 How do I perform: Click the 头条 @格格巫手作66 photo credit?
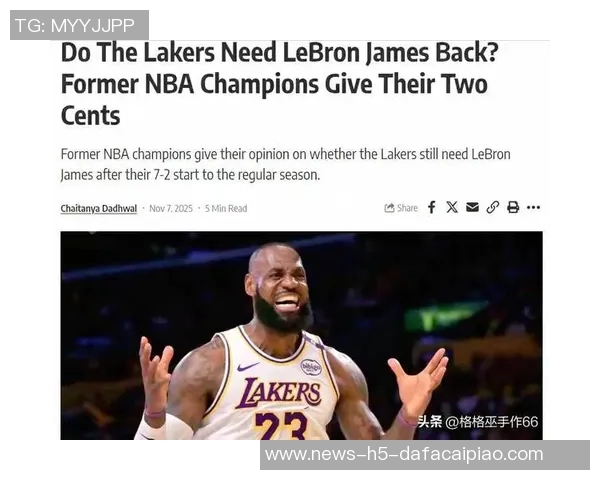click(x=478, y=422)
